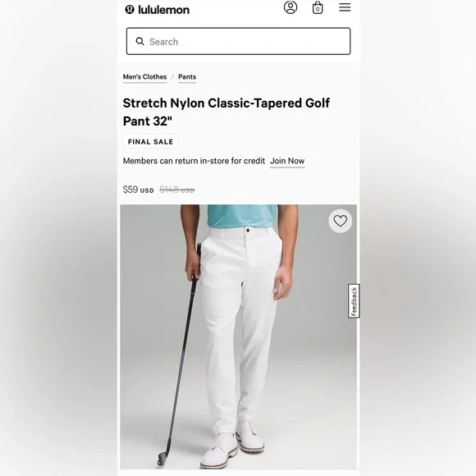
Task: Open the account profile icon
Action: (291, 7)
